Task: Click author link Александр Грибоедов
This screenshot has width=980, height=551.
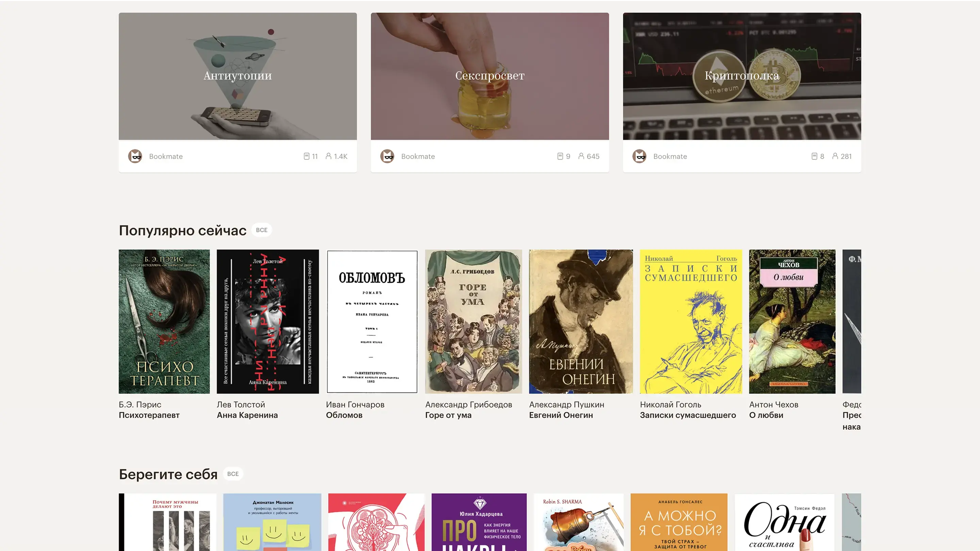Action: [x=469, y=405]
